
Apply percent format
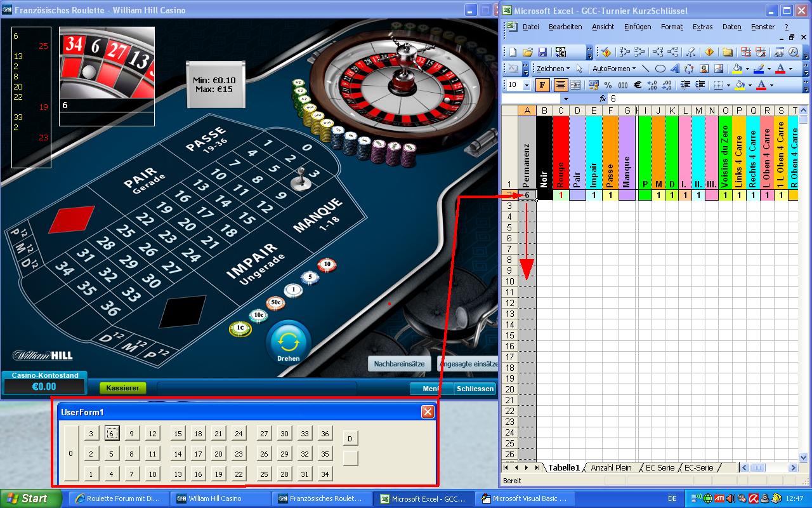(608, 85)
